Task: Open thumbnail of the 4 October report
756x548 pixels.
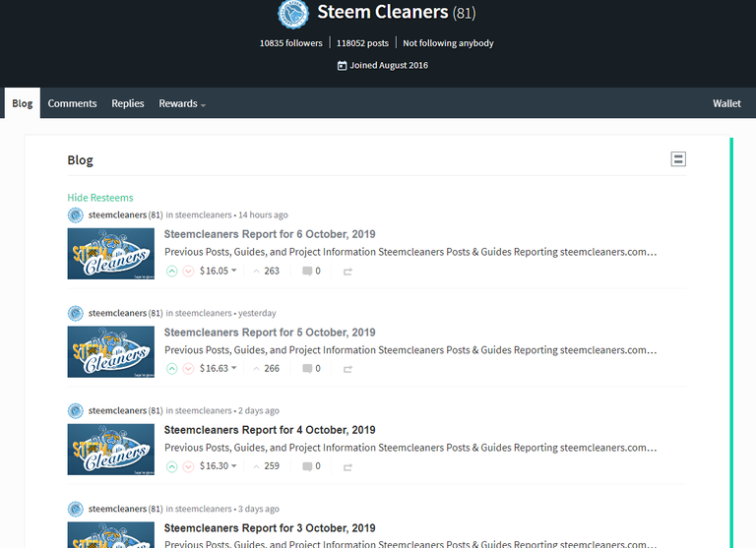Action: 111,450
